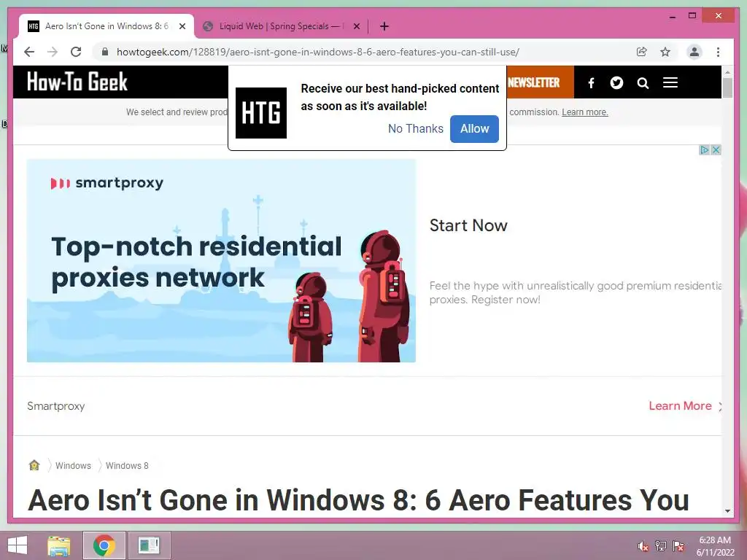Click the smartproxy ad banner image
This screenshot has height=560, width=747.
[x=221, y=261]
